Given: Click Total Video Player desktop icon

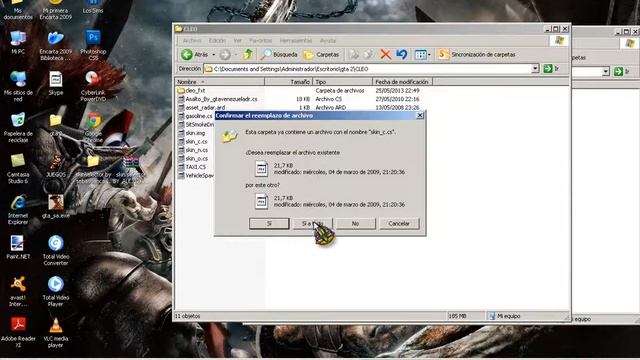Looking at the screenshot, I should pos(56,291).
